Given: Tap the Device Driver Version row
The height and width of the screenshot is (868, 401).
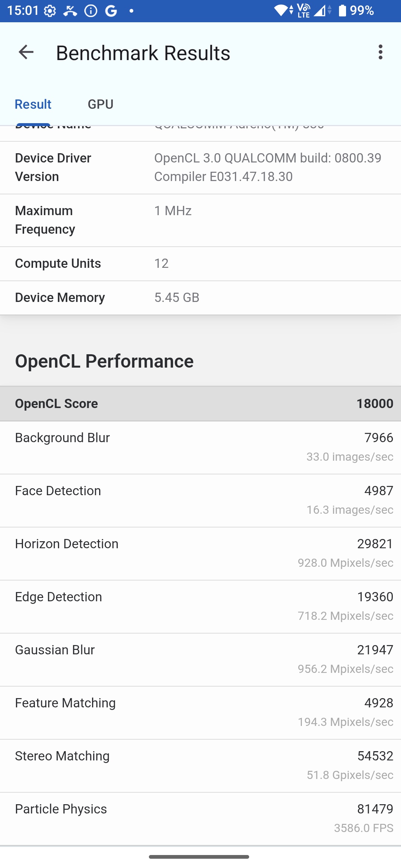Looking at the screenshot, I should [200, 167].
